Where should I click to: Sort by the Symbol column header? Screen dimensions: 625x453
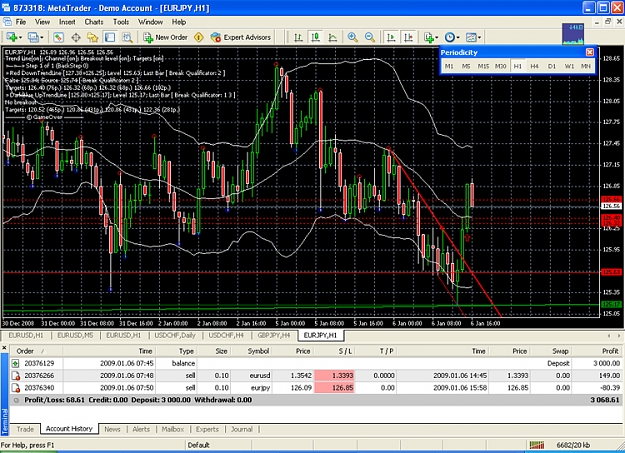[x=253, y=351]
